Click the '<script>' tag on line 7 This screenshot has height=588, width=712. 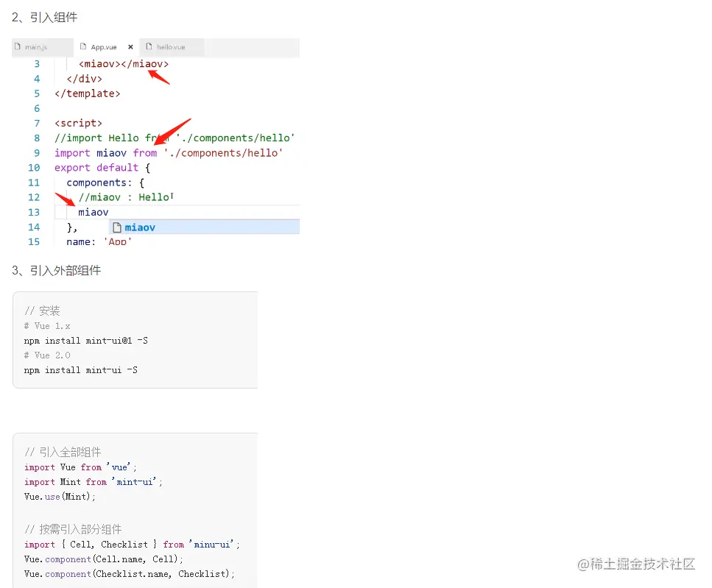(78, 124)
